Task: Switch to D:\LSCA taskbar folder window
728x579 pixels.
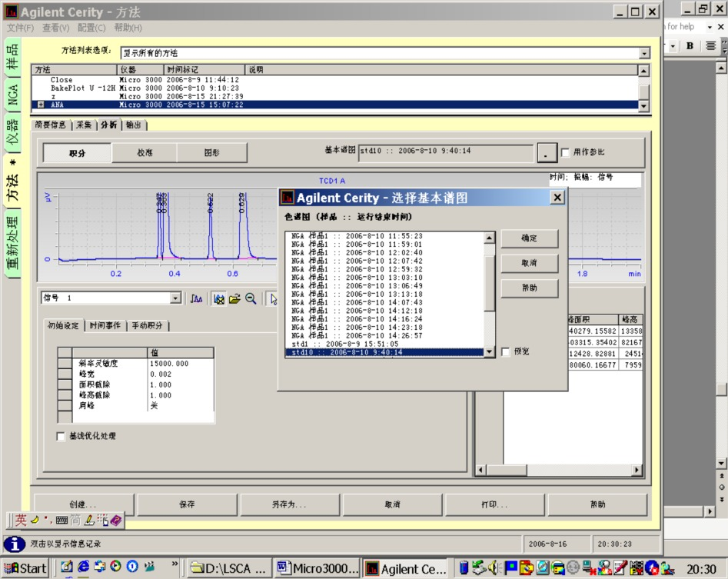Action: pos(228,568)
